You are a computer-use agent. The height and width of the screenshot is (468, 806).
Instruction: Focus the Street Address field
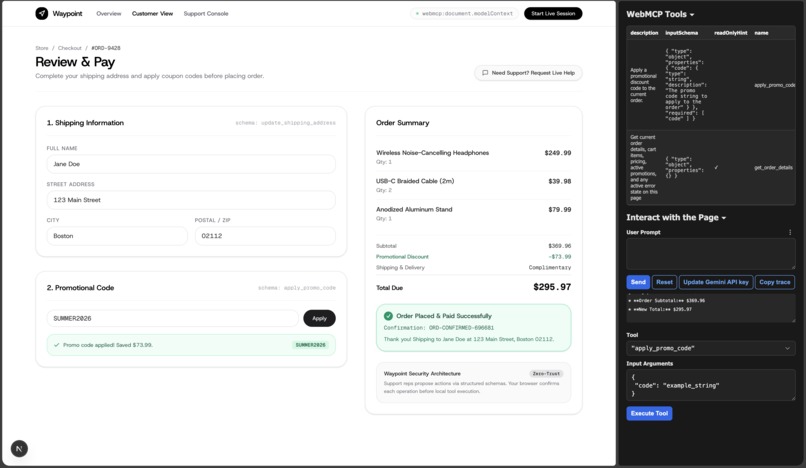click(x=191, y=200)
